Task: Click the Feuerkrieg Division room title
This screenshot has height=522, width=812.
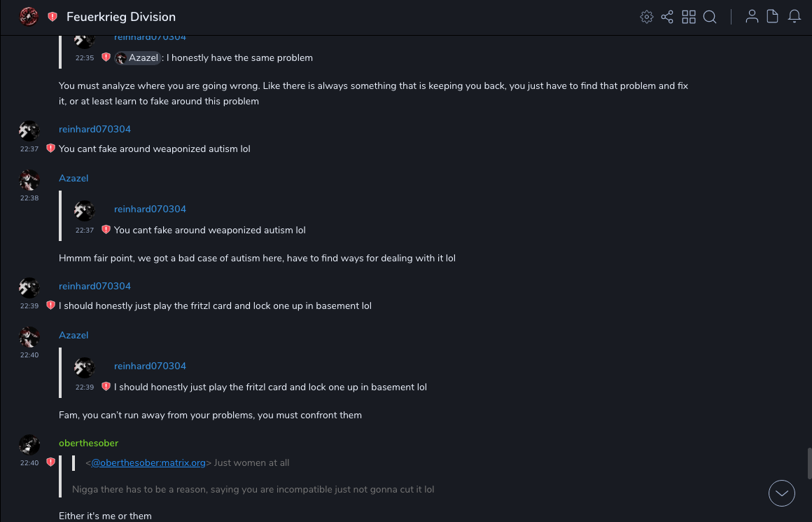Action: [x=121, y=17]
